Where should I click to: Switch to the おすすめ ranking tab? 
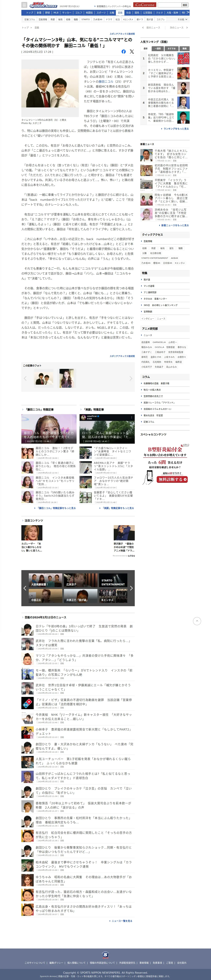click(x=171, y=48)
